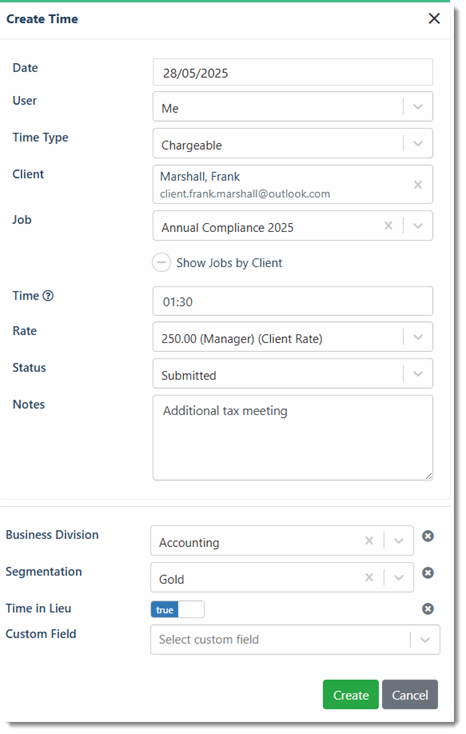Toggle Show Jobs by Client option

(x=161, y=263)
